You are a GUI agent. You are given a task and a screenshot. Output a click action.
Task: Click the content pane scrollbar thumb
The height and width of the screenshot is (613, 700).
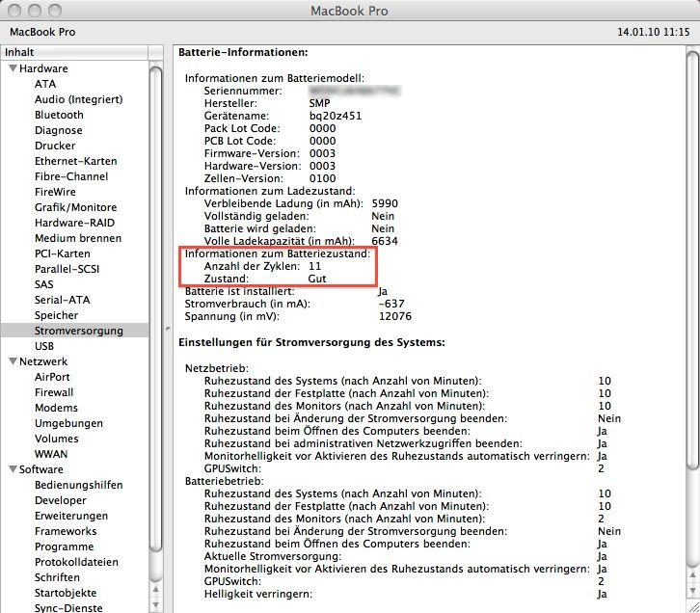point(693,260)
